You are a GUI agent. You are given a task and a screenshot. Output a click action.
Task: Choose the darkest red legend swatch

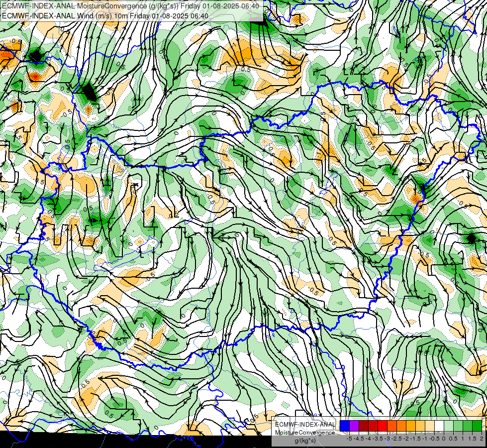tap(364, 426)
